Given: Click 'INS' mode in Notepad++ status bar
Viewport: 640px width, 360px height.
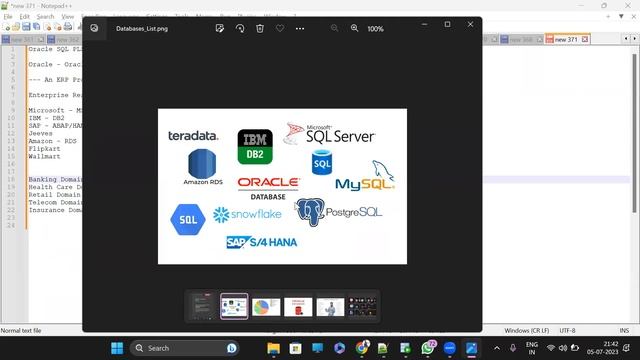Looking at the screenshot, I should click(x=624, y=330).
